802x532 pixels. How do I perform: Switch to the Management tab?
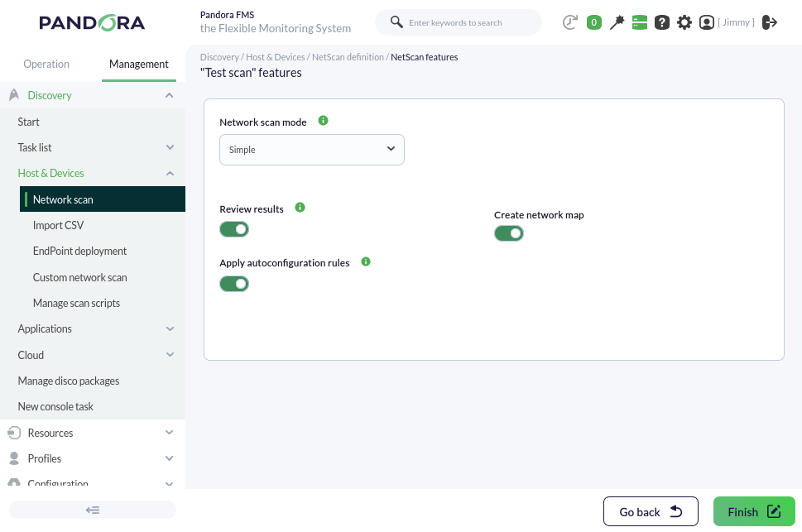138,64
